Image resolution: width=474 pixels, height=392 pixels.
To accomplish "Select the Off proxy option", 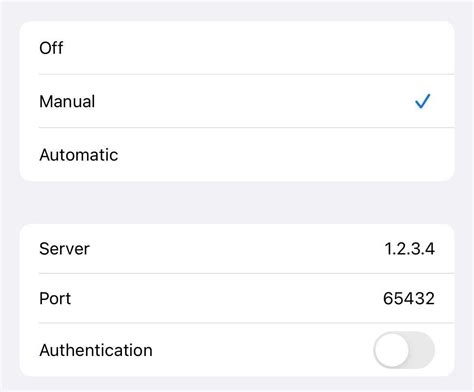I will tap(237, 48).
